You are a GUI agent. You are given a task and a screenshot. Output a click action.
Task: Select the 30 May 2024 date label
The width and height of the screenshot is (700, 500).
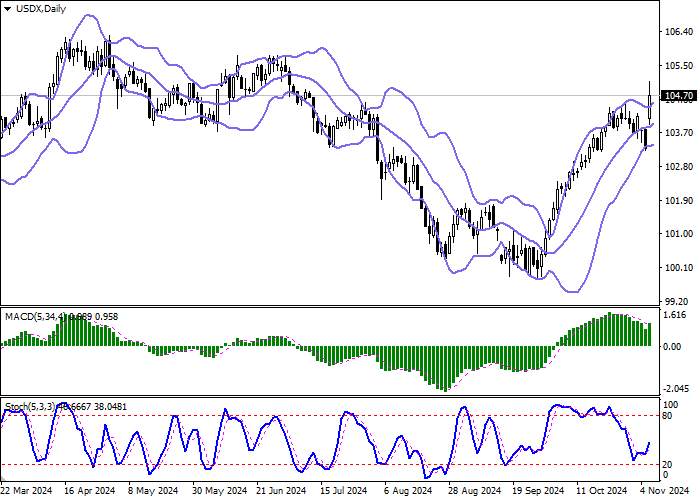pyautogui.click(x=220, y=491)
